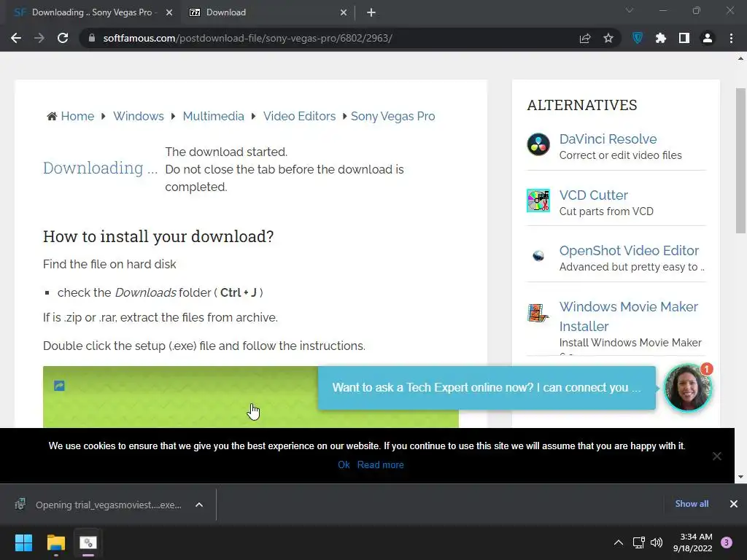Open the blue shield extension
This screenshot has height=560, width=747.
(x=638, y=38)
